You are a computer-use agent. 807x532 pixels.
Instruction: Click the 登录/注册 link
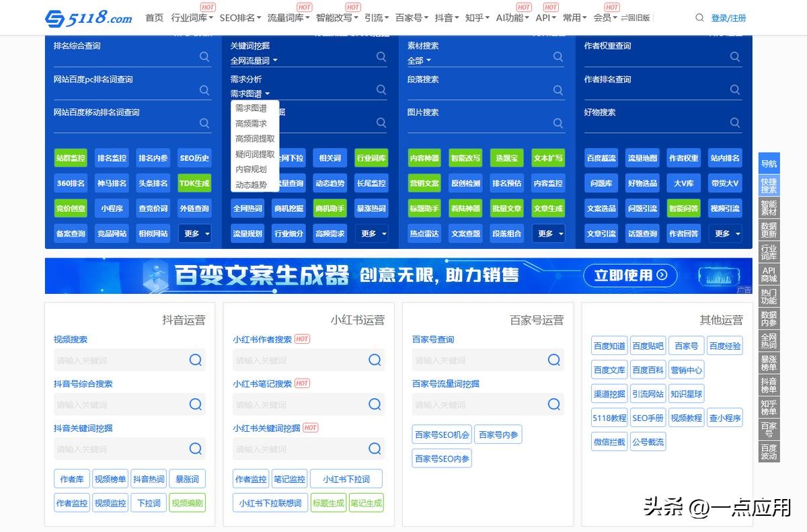coord(728,18)
